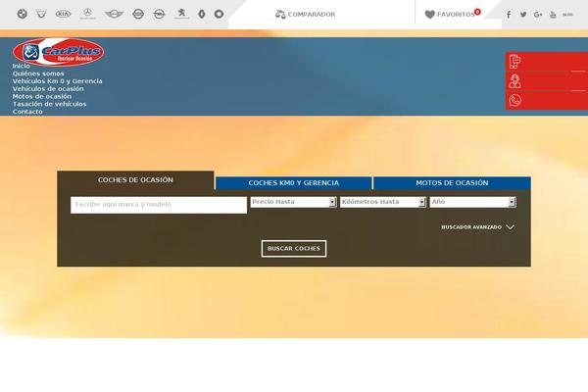
Task: Open the ring-shaped brand logo beside Renault
Action: (x=219, y=15)
